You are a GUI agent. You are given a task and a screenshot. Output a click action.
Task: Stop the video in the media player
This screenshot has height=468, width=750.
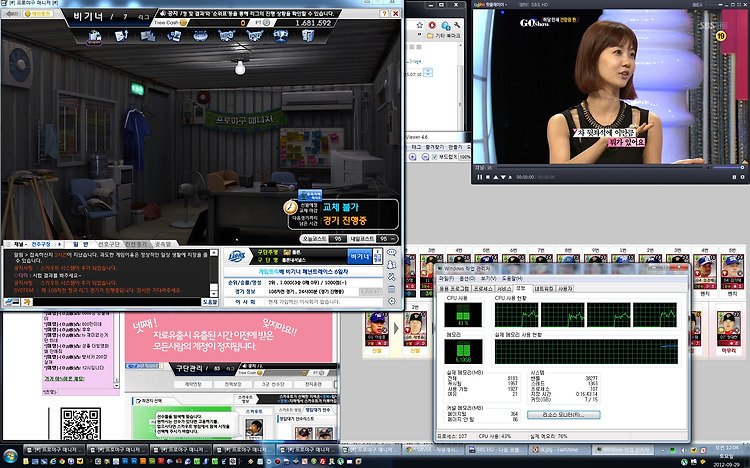[488, 177]
